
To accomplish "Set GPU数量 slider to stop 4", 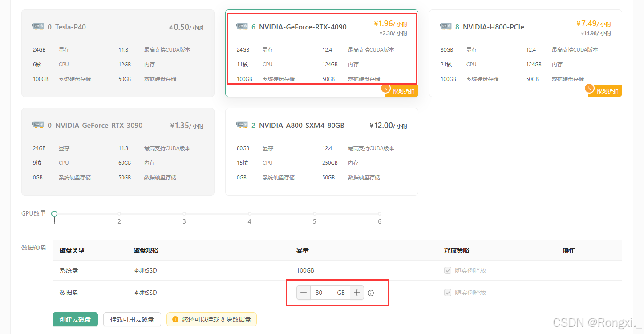I will (x=250, y=214).
